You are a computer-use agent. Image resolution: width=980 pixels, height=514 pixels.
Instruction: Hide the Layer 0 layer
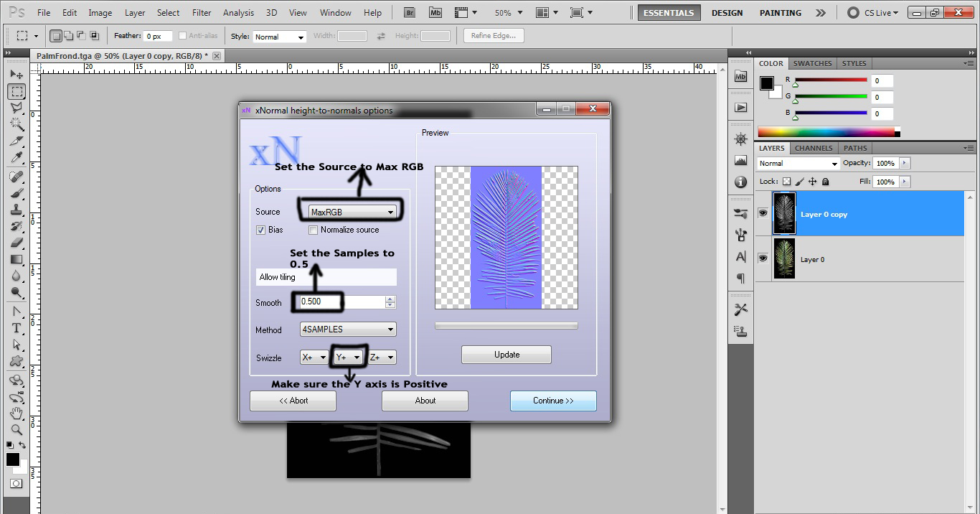[763, 258]
